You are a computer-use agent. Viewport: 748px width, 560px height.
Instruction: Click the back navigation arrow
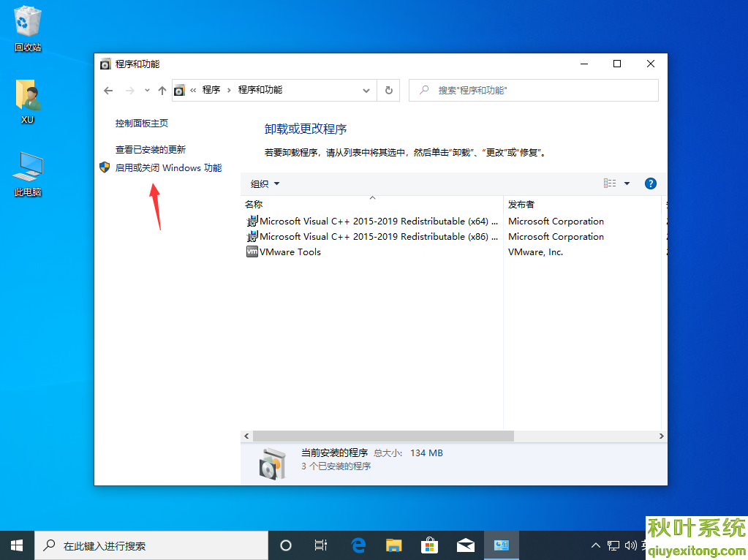pos(108,90)
